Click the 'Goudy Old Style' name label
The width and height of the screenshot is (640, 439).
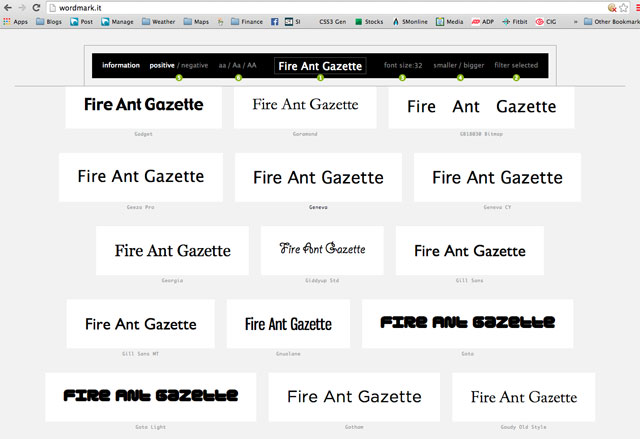coord(524,427)
